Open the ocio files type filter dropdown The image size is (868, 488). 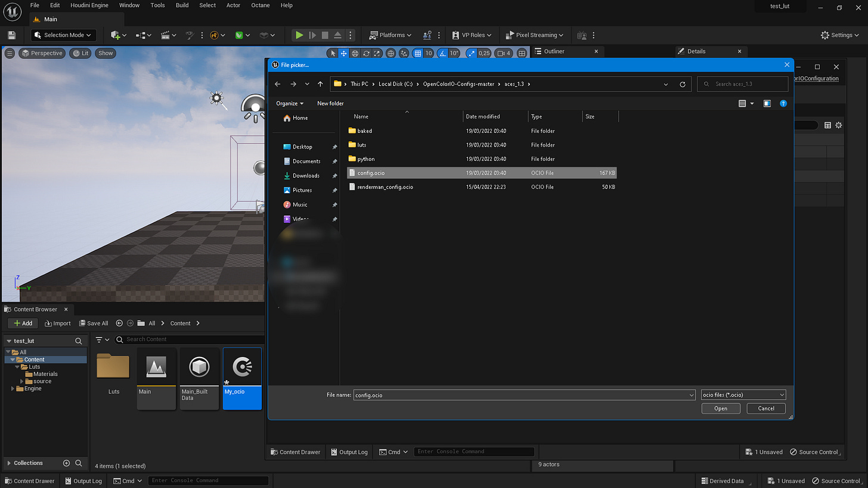pyautogui.click(x=743, y=395)
